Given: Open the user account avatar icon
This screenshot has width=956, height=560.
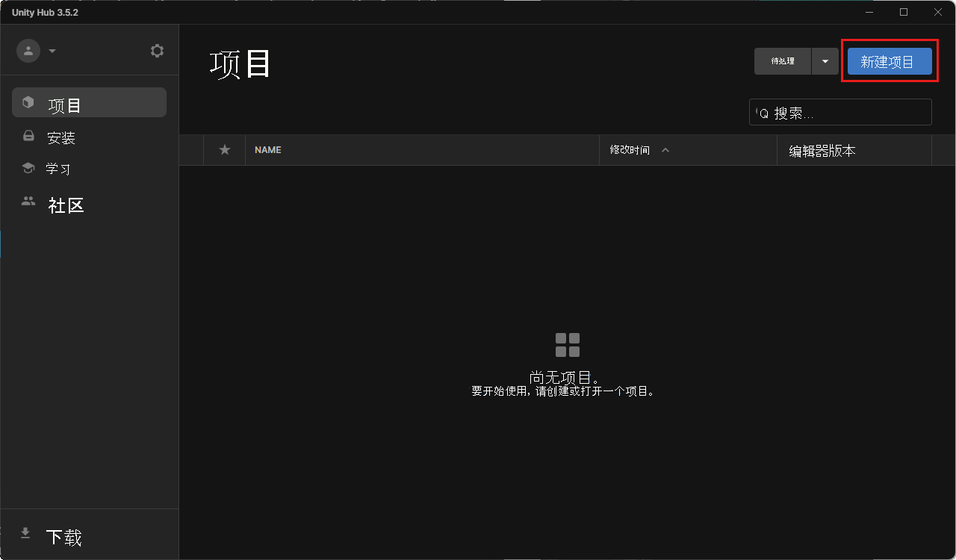Looking at the screenshot, I should coord(28,51).
